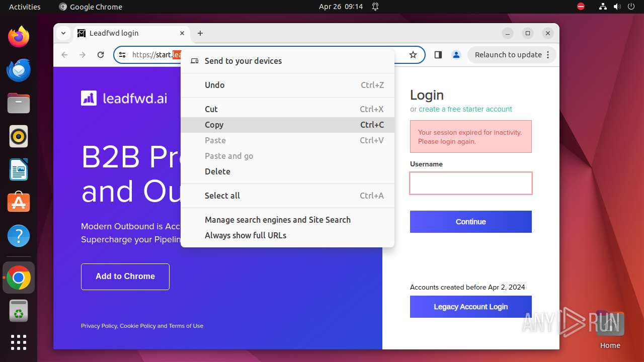644x362 pixels.
Task: Open Firefox from the dock
Action: (x=19, y=37)
